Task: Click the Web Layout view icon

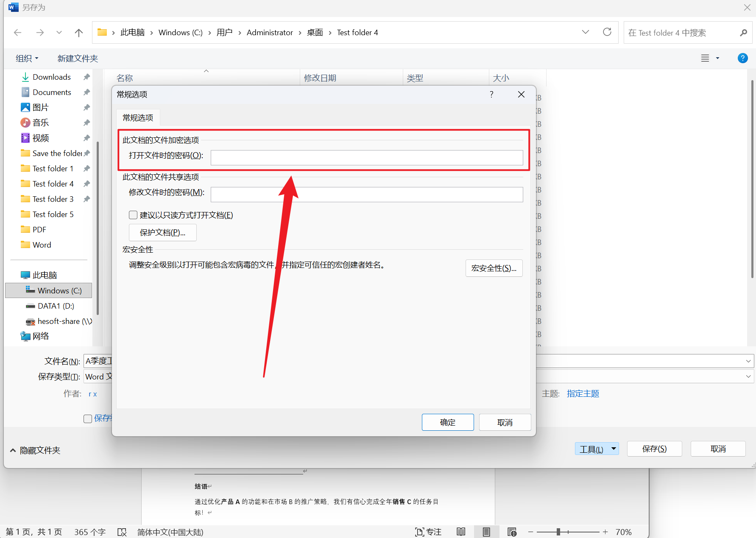Action: (x=512, y=531)
